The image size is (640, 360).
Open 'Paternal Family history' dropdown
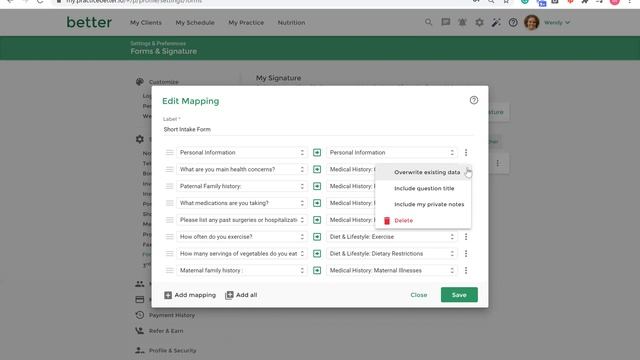242,186
